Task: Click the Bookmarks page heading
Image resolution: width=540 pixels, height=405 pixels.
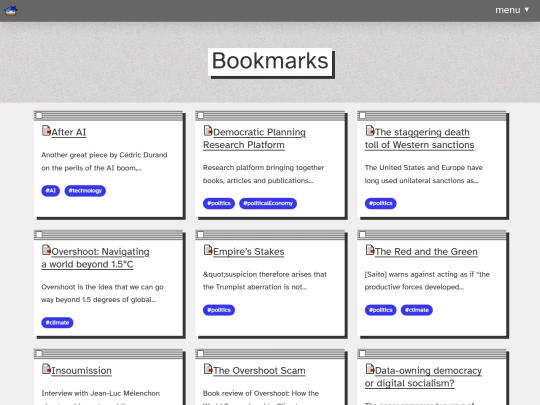Action: [x=270, y=61]
